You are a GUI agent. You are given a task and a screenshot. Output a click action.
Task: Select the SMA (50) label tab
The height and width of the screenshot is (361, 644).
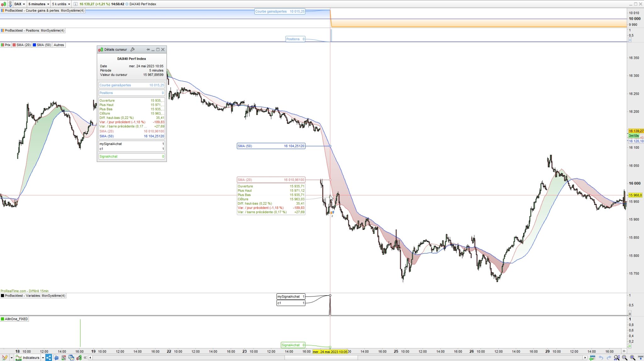[x=42, y=45]
